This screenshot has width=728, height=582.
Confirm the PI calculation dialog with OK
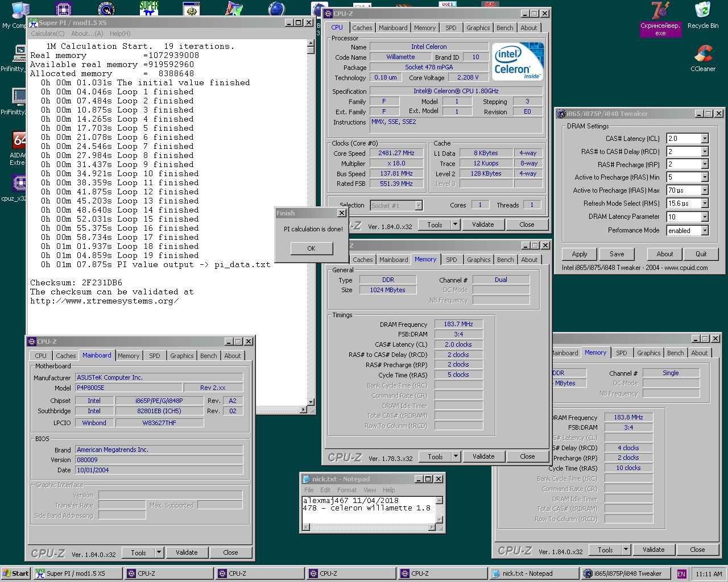pos(311,248)
